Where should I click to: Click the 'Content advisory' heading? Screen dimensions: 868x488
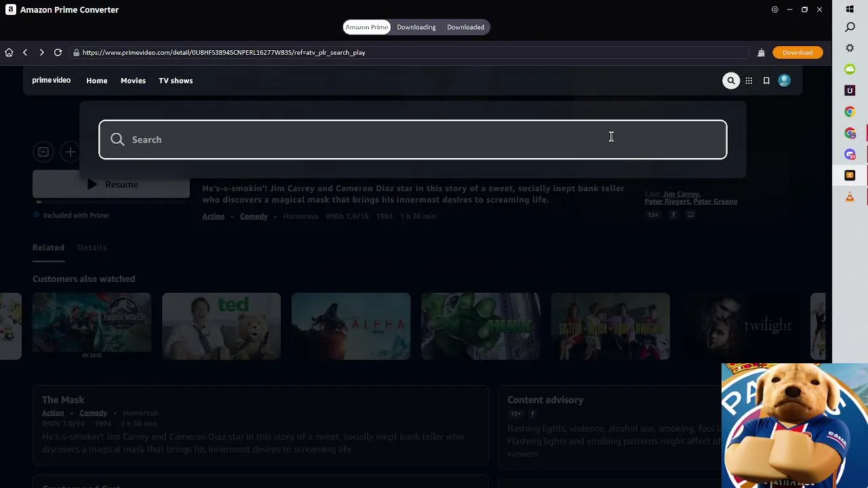tap(545, 400)
